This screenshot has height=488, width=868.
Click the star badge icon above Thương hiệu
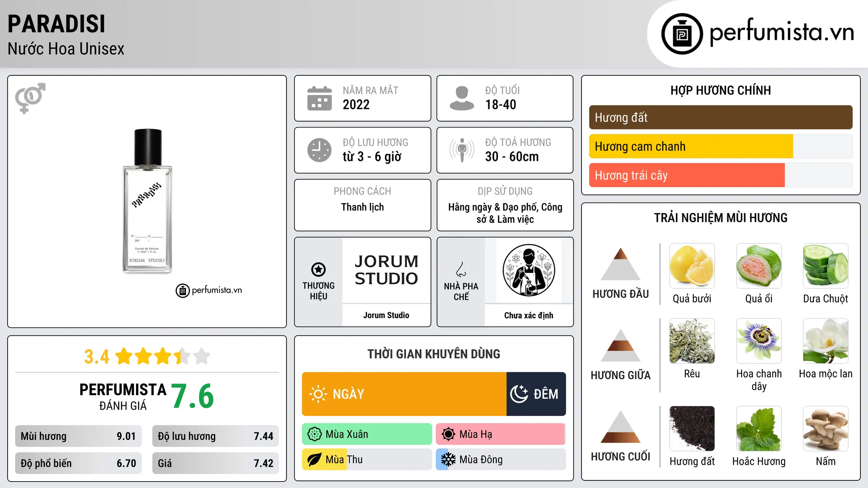pyautogui.click(x=318, y=269)
